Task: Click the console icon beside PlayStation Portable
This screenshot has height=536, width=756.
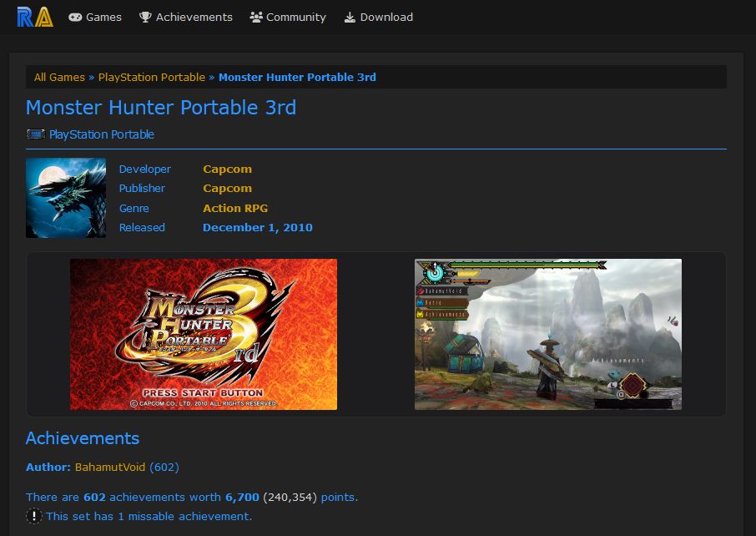Action: tap(34, 134)
